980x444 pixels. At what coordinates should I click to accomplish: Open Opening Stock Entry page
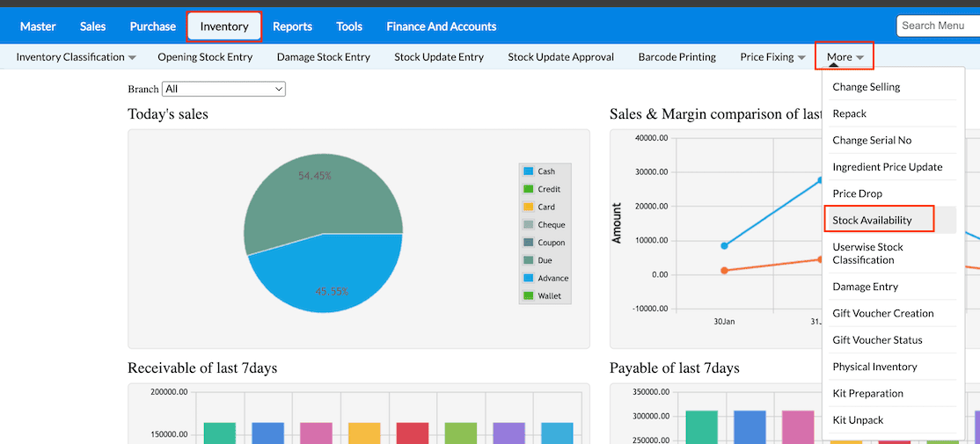pyautogui.click(x=205, y=57)
